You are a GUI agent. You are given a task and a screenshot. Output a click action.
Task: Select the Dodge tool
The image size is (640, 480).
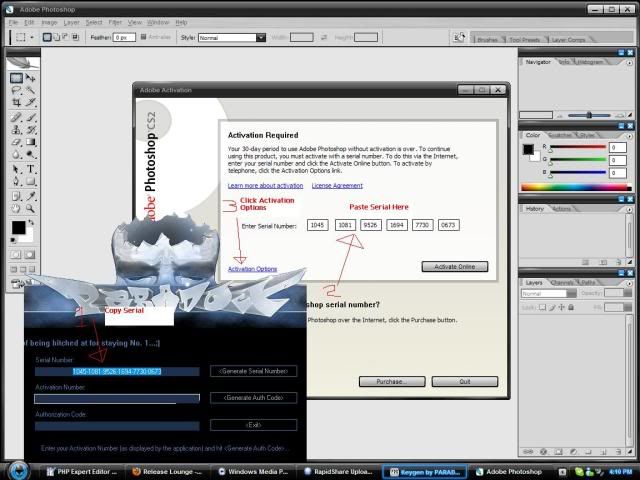point(31,154)
